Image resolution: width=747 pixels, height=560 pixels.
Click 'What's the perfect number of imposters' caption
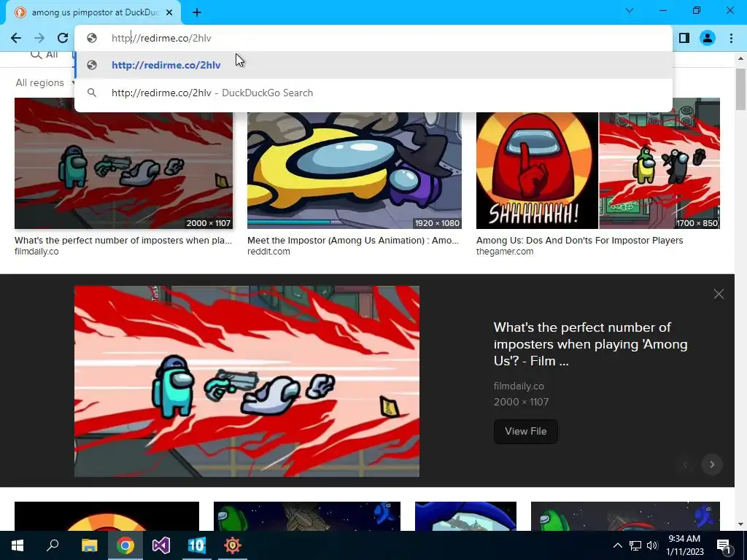click(123, 241)
